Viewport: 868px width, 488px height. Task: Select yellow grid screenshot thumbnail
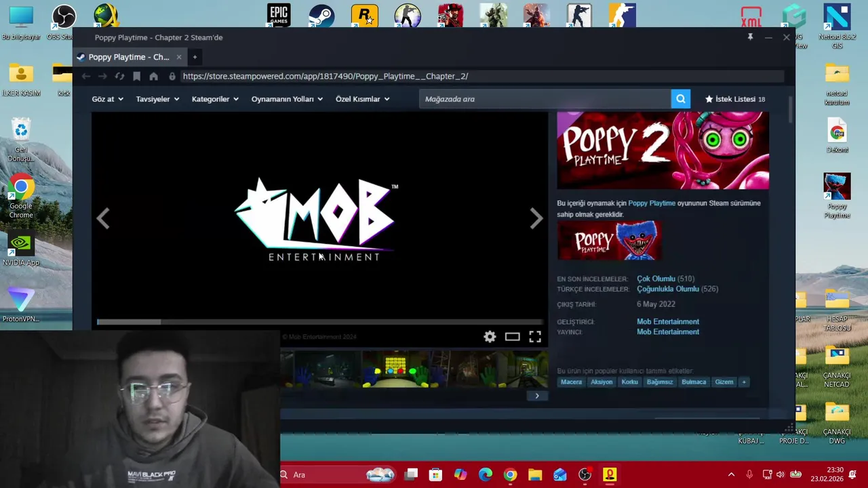tap(396, 368)
